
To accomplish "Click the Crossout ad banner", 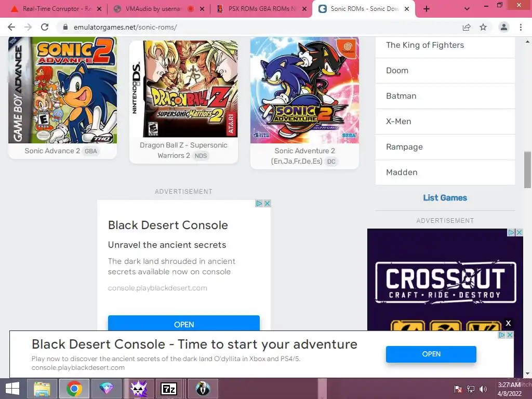I will pos(445,282).
